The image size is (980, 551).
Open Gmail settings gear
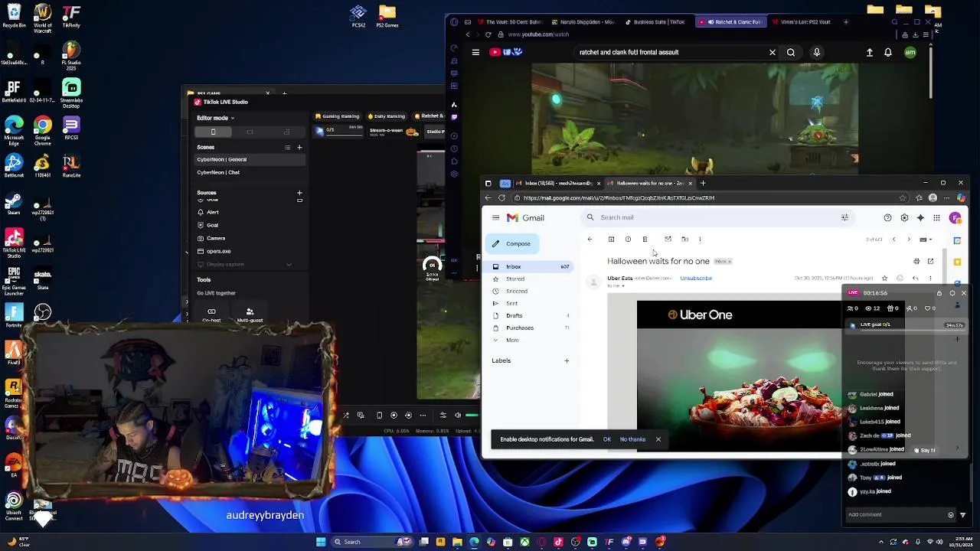click(x=904, y=218)
